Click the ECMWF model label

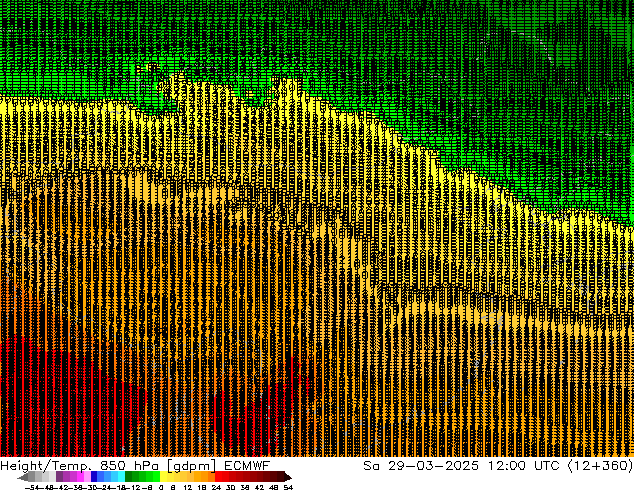[247, 466]
